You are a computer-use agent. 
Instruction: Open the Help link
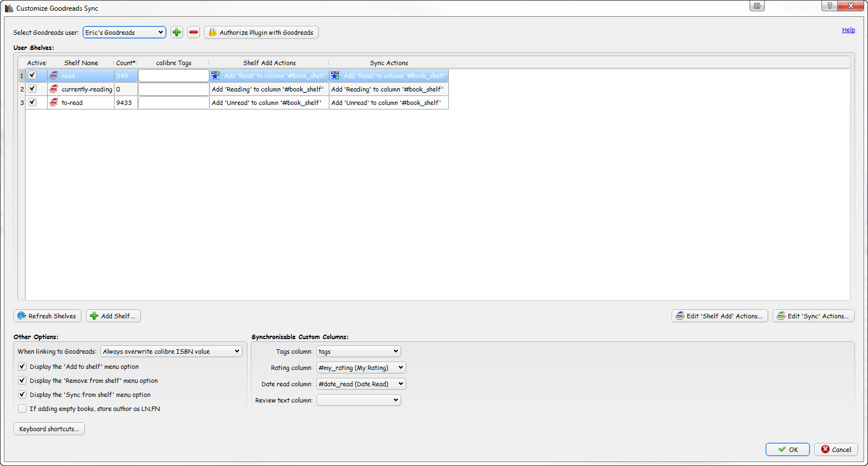point(848,30)
